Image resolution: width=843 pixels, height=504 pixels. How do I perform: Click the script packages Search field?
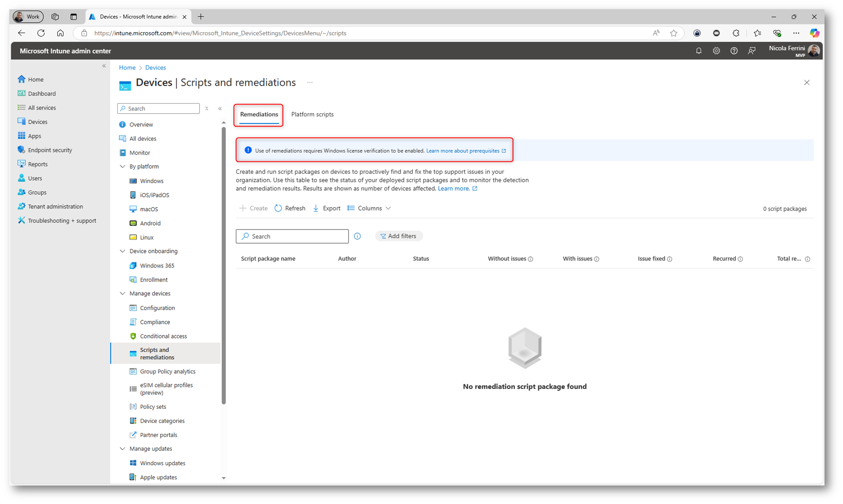coord(292,236)
